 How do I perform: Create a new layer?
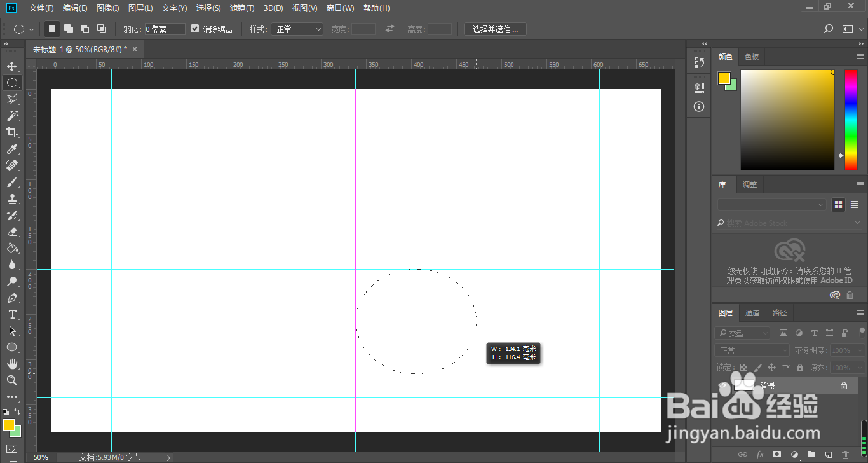pyautogui.click(x=828, y=455)
